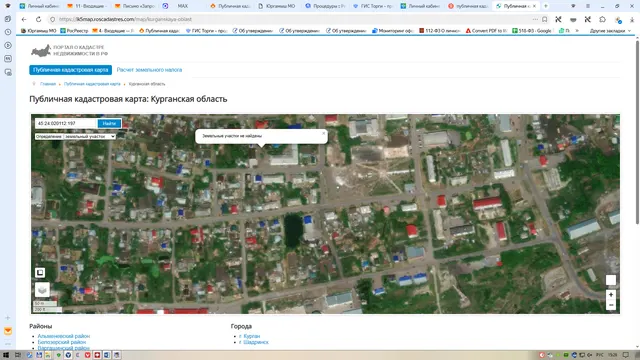Click the 'Найти' search button

(109, 123)
